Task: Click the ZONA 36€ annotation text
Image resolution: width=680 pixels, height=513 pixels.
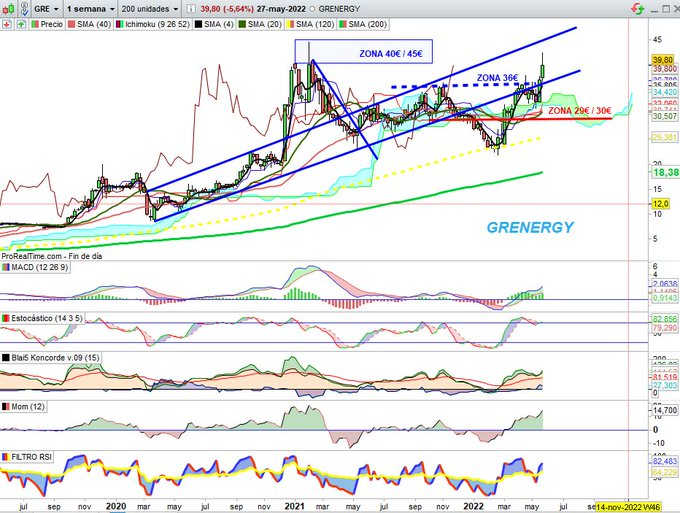Action: [x=497, y=78]
